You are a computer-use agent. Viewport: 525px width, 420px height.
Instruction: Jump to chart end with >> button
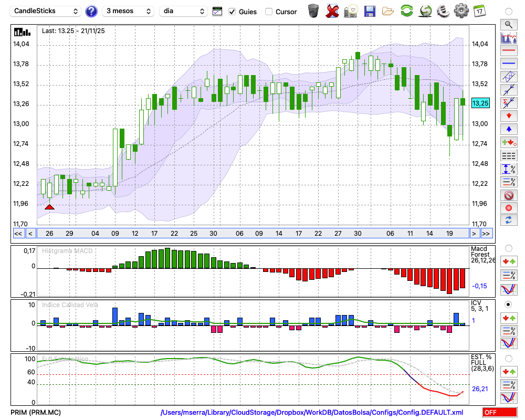click(487, 234)
